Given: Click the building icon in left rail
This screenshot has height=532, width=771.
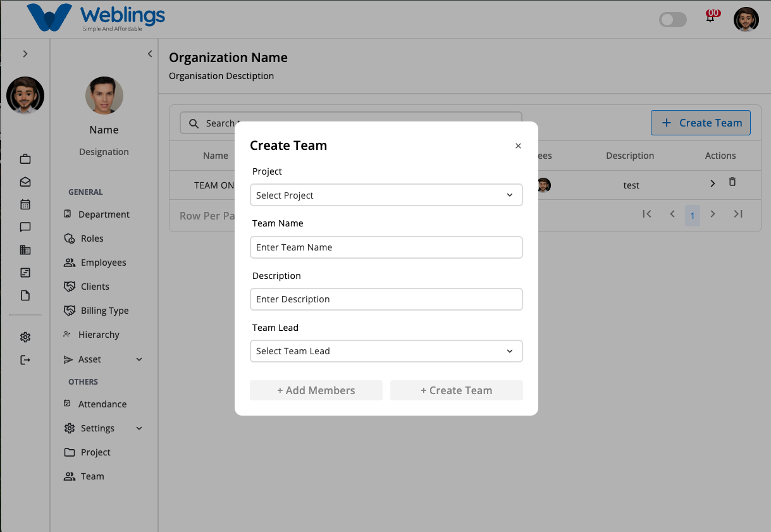Looking at the screenshot, I should 25,250.
